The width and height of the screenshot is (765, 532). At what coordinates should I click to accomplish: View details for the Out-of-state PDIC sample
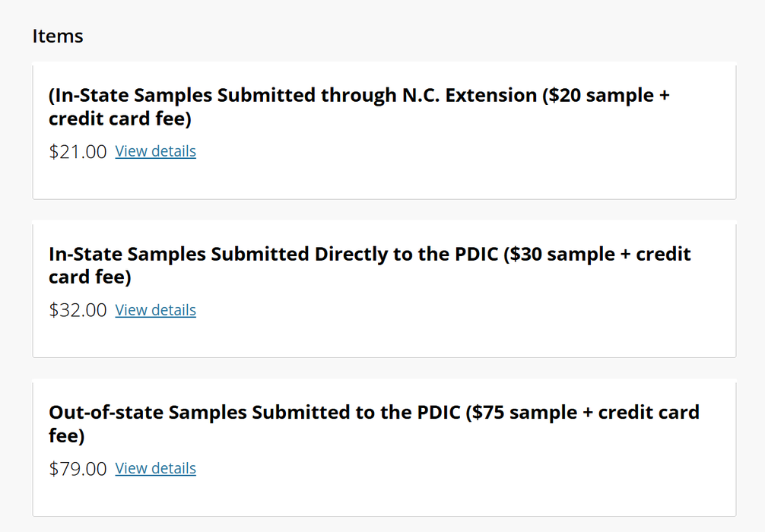[x=155, y=468]
